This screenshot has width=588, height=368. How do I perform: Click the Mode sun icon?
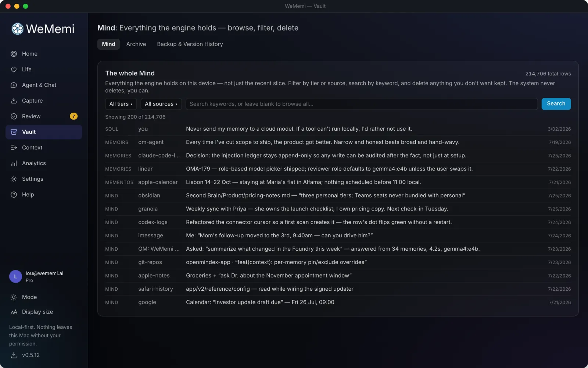click(x=14, y=297)
